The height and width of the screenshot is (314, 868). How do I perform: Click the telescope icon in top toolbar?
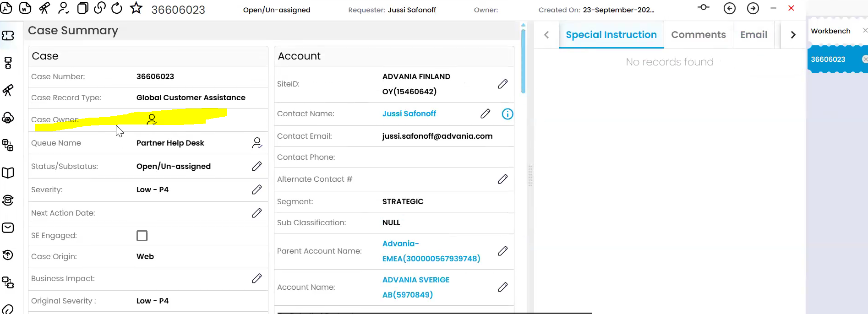click(44, 8)
